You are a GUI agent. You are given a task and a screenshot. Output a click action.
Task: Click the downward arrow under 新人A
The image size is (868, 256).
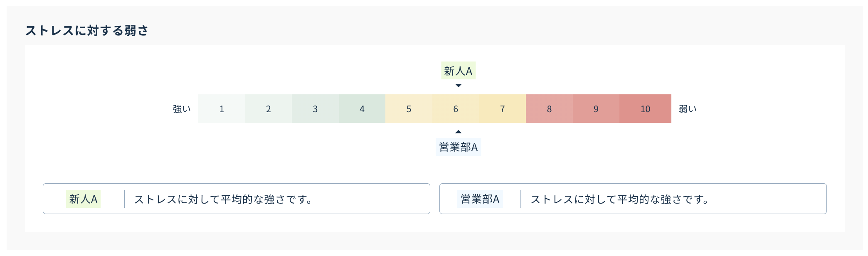coord(459,86)
